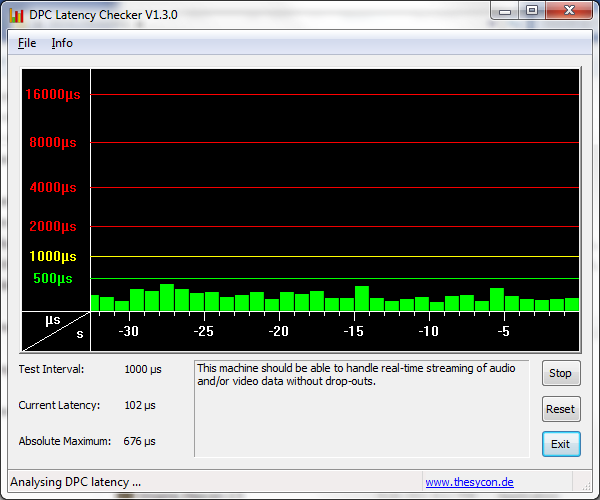Screen dimensions: 600x500
Task: Open the Info menu
Action: pyautogui.click(x=62, y=43)
